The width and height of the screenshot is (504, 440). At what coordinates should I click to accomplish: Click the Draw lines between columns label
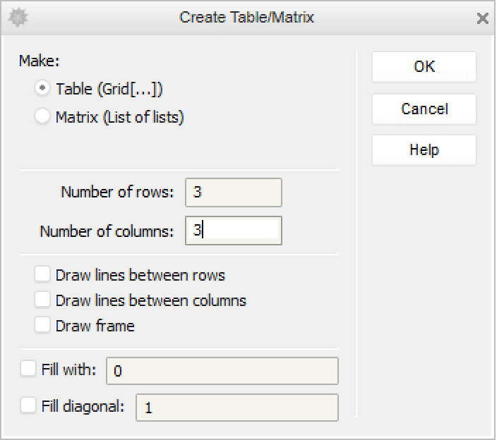(150, 300)
